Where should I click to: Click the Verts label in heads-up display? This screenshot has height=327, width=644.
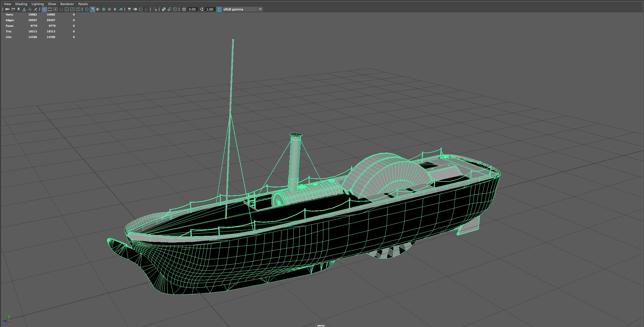(10, 15)
